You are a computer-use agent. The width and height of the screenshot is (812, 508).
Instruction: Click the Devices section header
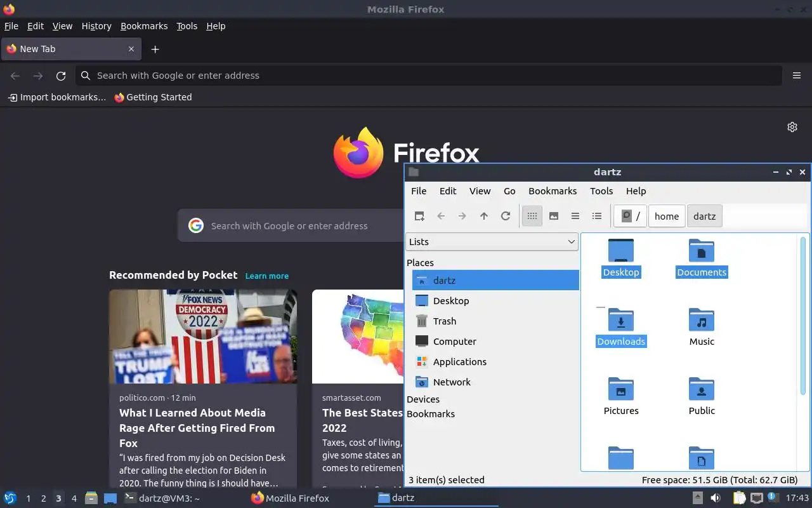pos(423,399)
